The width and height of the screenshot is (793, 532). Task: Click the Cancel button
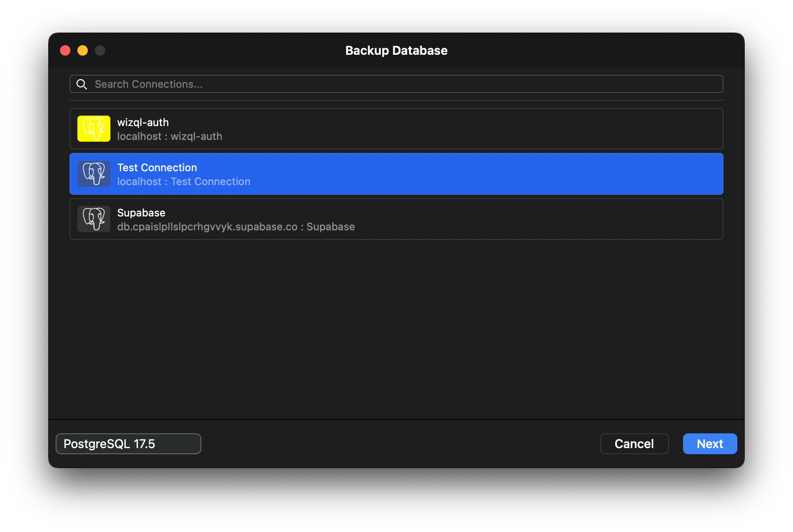pos(634,443)
